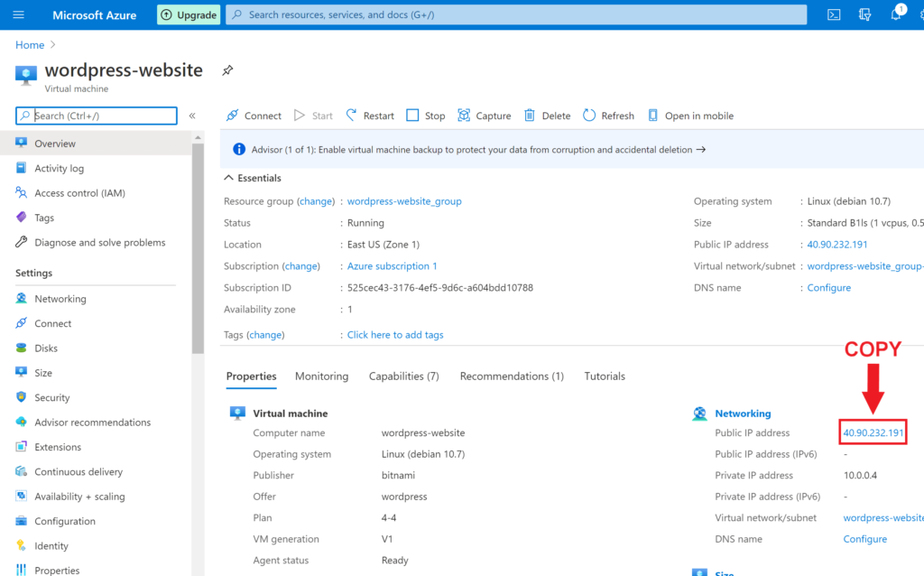
Task: Open the Networking section heading link
Action: coord(743,413)
